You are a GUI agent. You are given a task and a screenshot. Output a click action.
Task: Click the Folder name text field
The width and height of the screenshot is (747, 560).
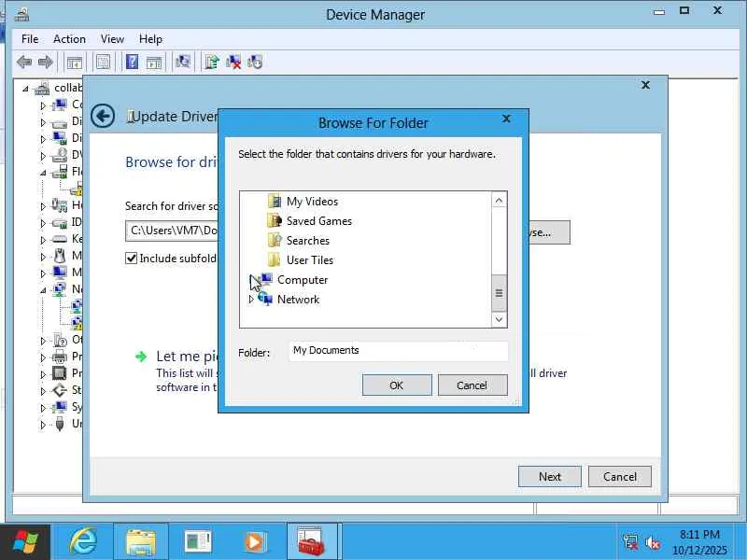[x=399, y=351]
